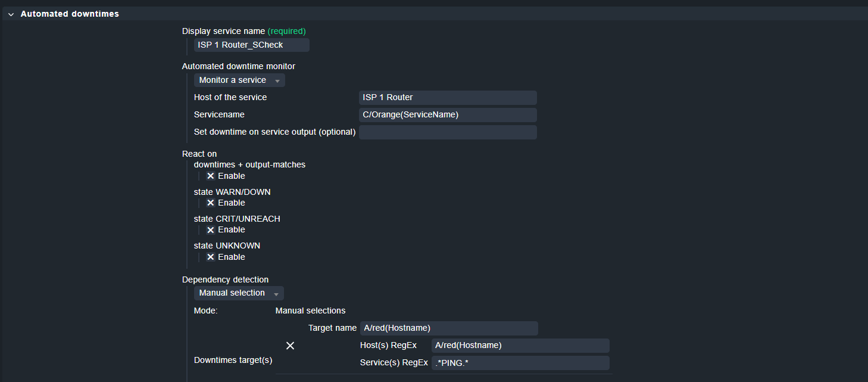Click the Service(s) RegEx field with .*PING.*
Viewport: 868px width, 382px height.
click(520, 362)
